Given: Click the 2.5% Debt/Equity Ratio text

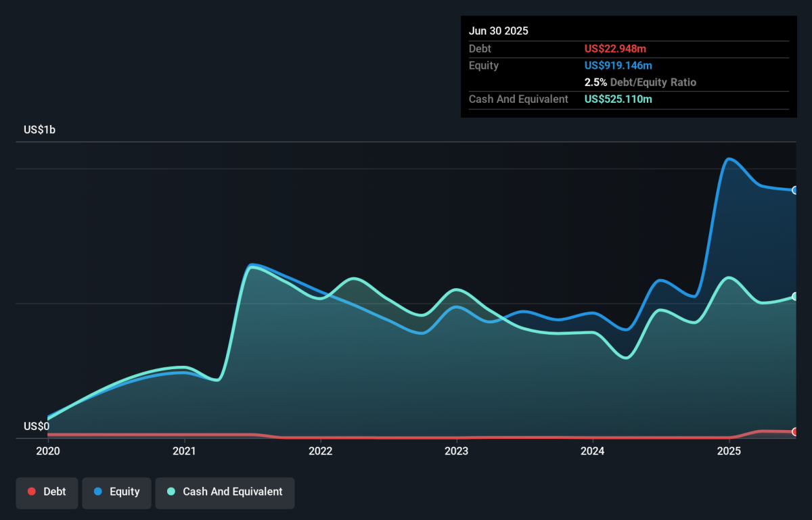Looking at the screenshot, I should click(x=640, y=82).
